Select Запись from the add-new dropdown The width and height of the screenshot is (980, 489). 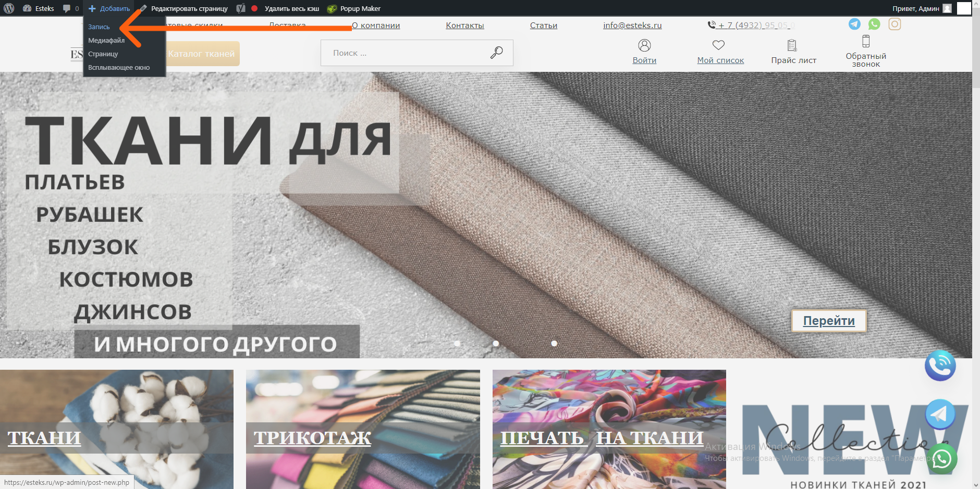(x=99, y=27)
